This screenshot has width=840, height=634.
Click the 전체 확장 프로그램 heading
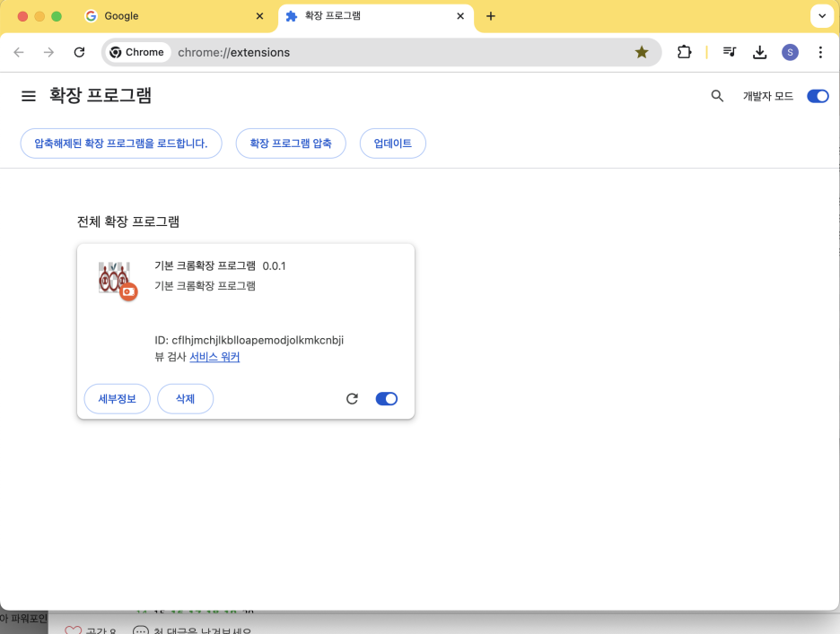128,221
